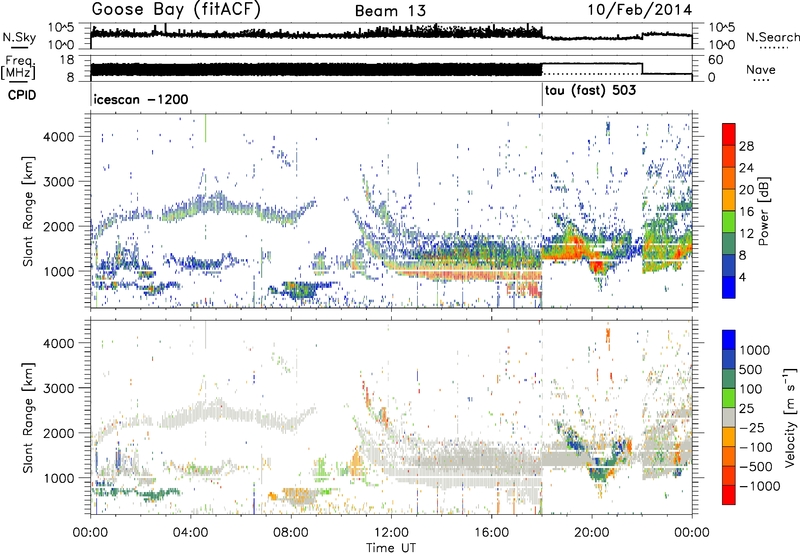Click the "-25" label on velocity color bar
Viewport: 800px width, 554px height.
pyautogui.click(x=753, y=428)
